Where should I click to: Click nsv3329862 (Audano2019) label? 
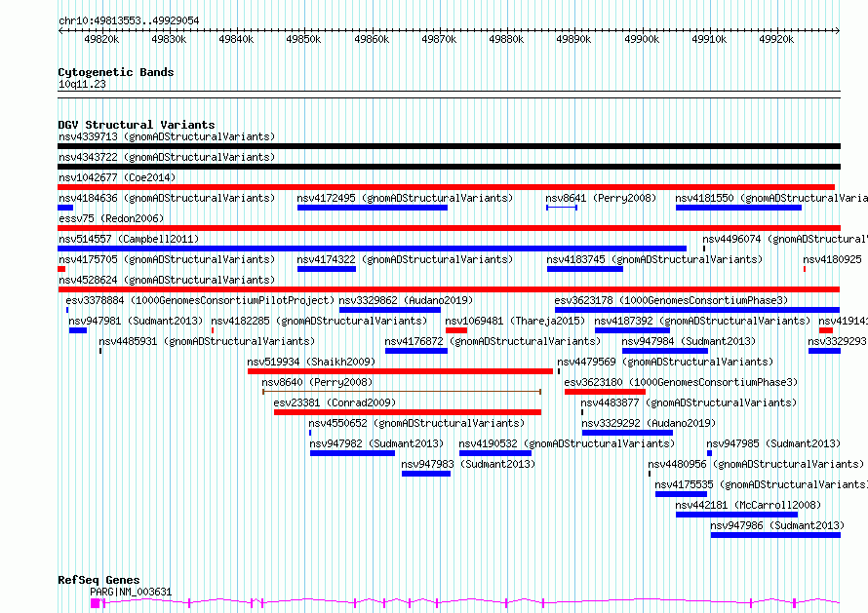pos(406,300)
